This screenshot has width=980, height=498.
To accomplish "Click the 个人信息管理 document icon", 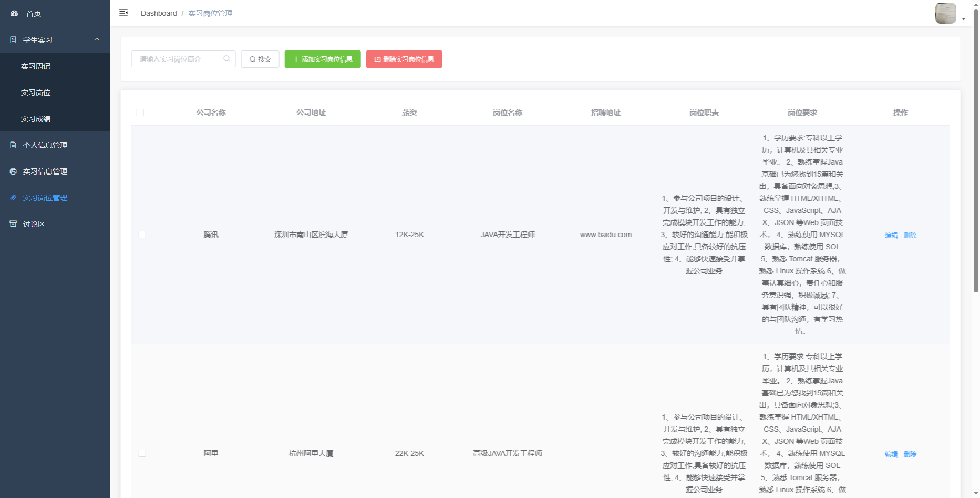I will coord(13,145).
